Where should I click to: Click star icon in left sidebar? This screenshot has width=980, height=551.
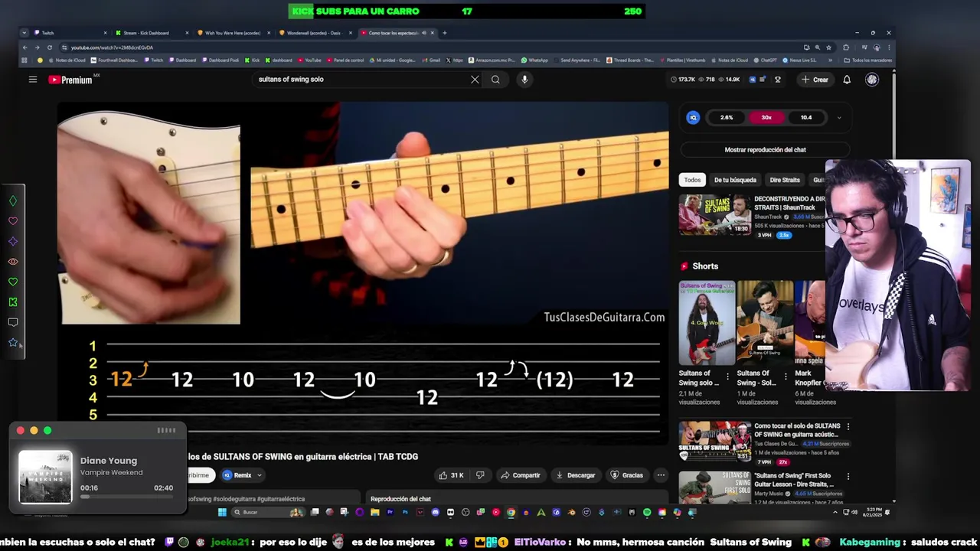(13, 342)
